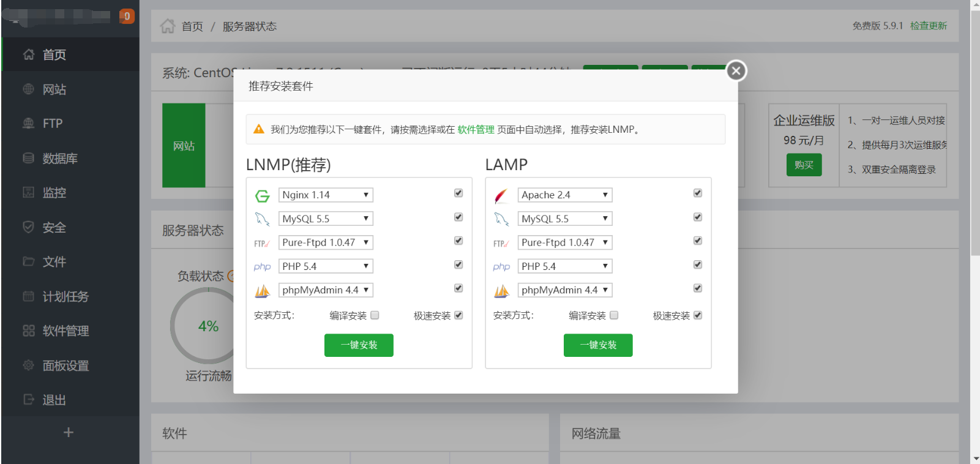The image size is (980, 464).
Task: Click the 软件管理 link in notice
Action: pos(476,129)
